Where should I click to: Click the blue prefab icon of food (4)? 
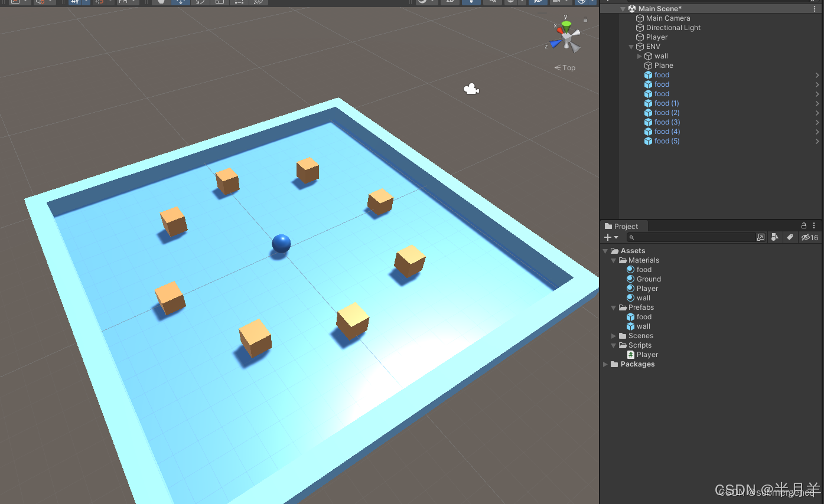pyautogui.click(x=648, y=132)
